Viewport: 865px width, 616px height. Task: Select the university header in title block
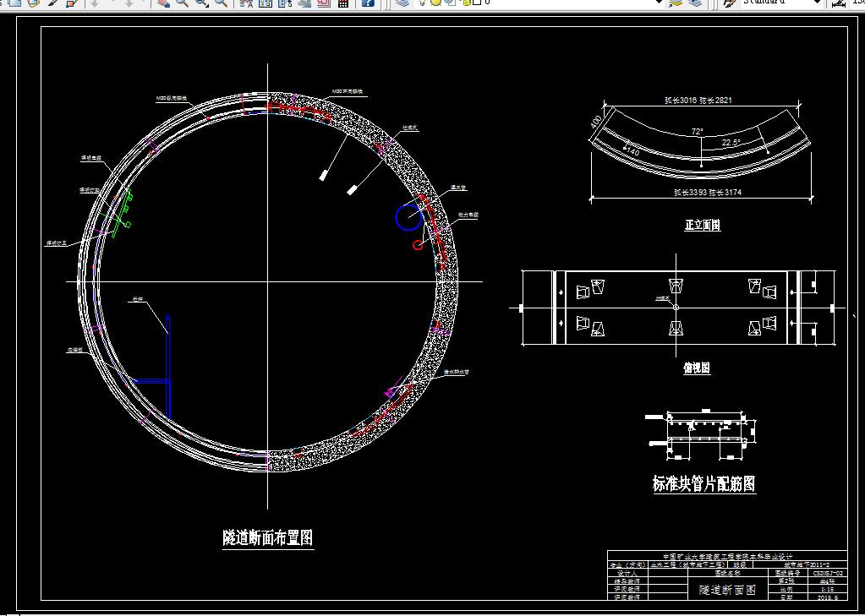[x=727, y=557]
